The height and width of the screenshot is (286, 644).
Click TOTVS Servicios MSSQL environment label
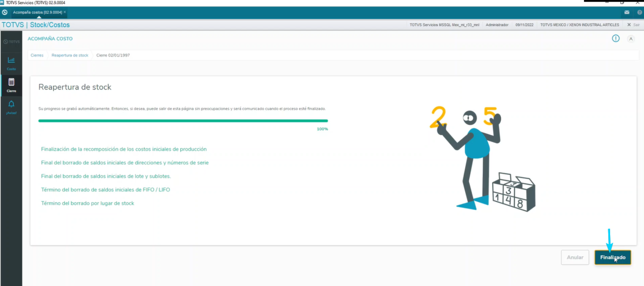[444, 25]
